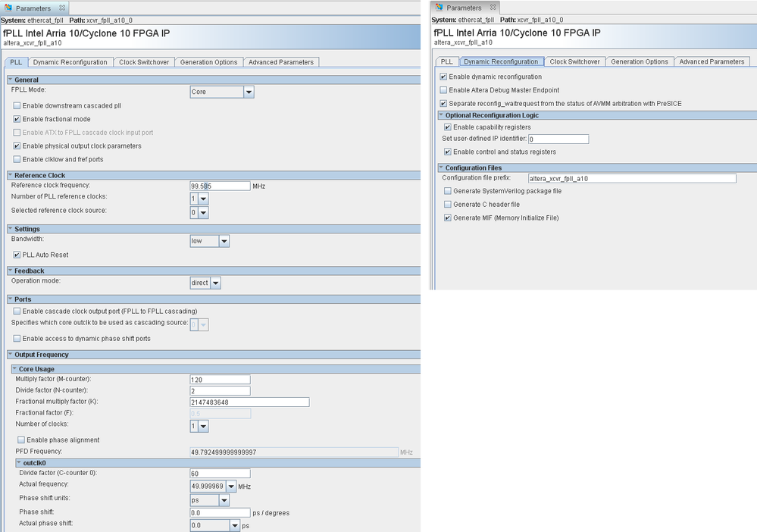Close the left Parameters tab
Screen dimensions: 757x532
pyautogui.click(x=62, y=8)
